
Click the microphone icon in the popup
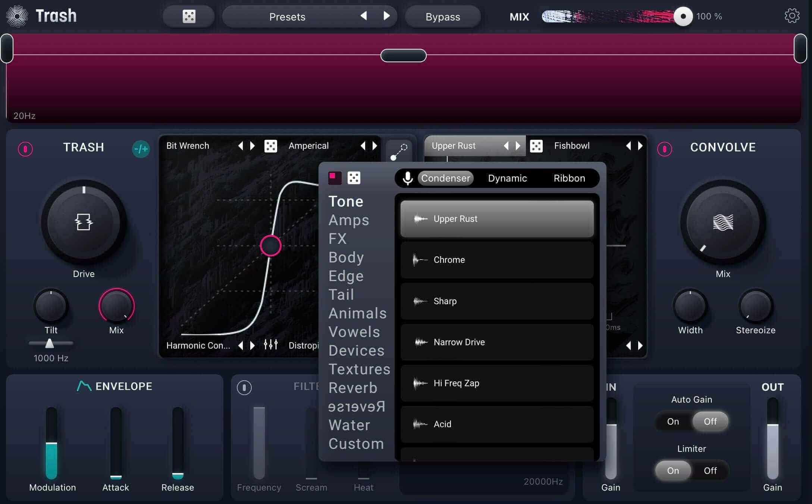408,178
